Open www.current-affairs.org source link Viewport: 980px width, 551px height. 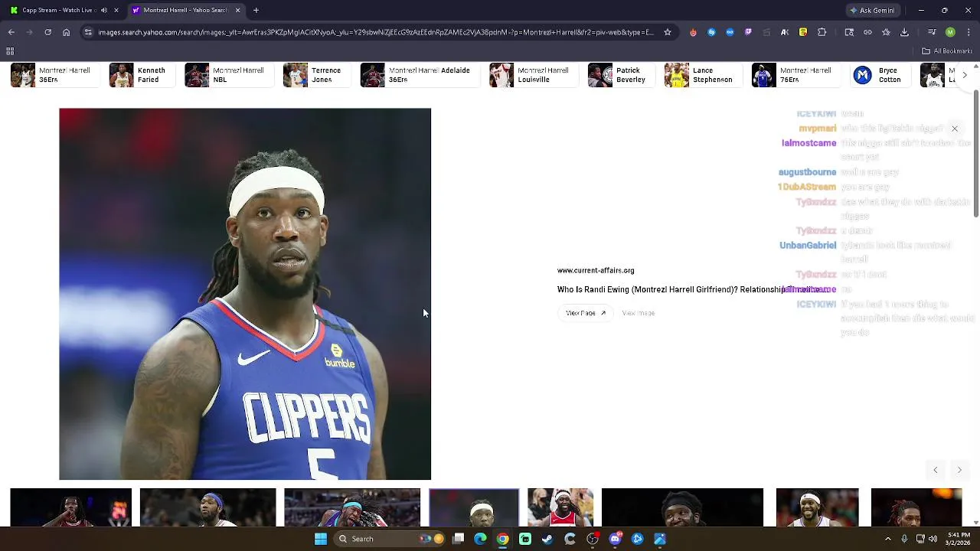click(596, 270)
